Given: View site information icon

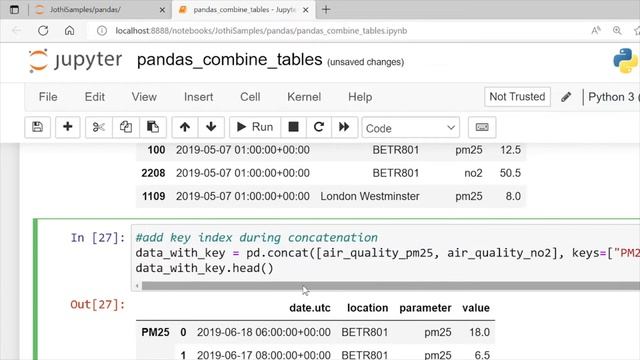Looking at the screenshot, I should point(102,31).
